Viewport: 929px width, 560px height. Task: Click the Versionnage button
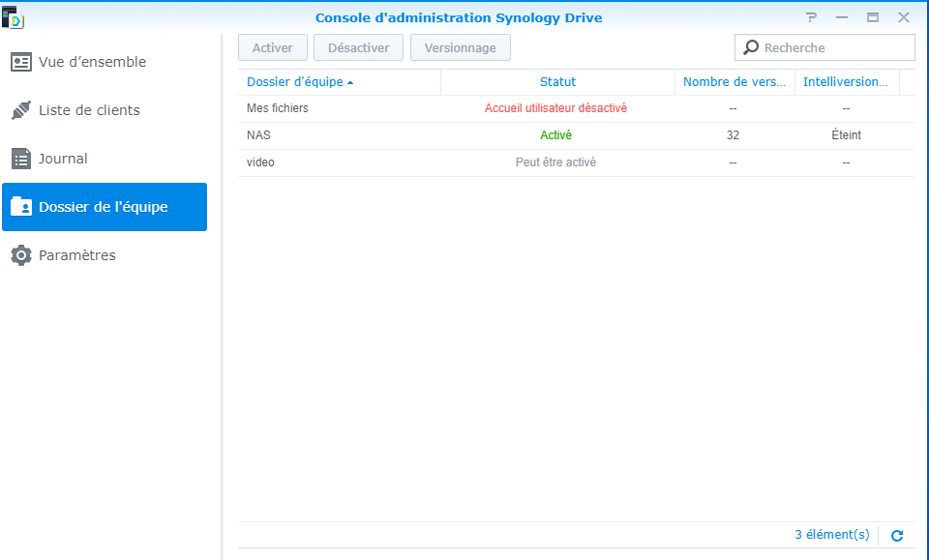coord(461,48)
